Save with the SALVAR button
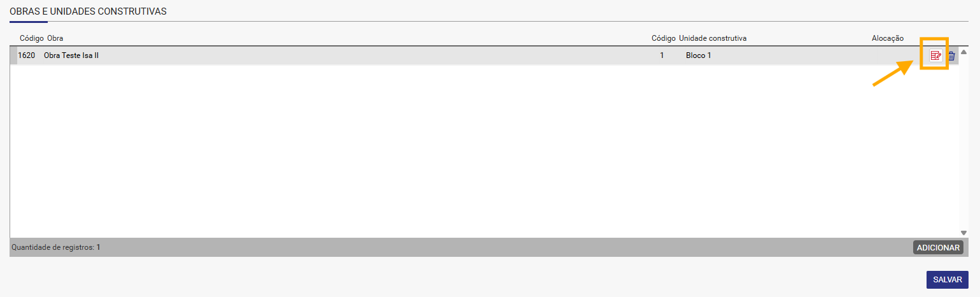Screen dimensions: 980x297 [947, 280]
